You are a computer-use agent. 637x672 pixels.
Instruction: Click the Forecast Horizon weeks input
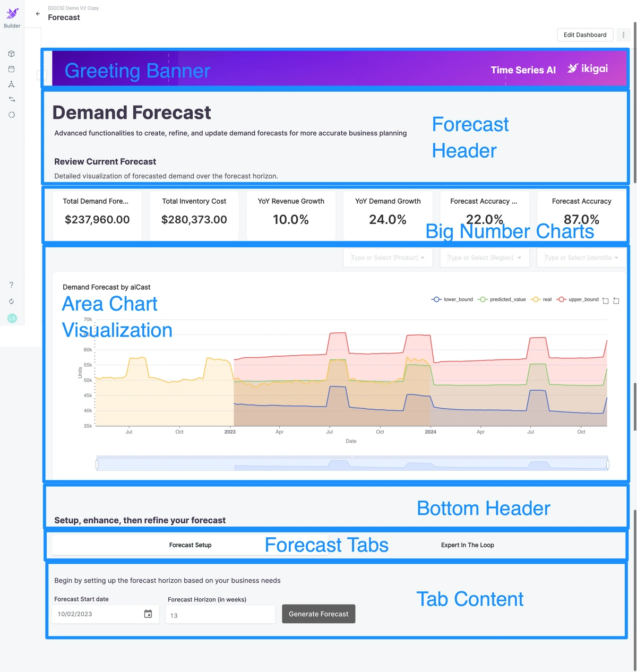(220, 615)
